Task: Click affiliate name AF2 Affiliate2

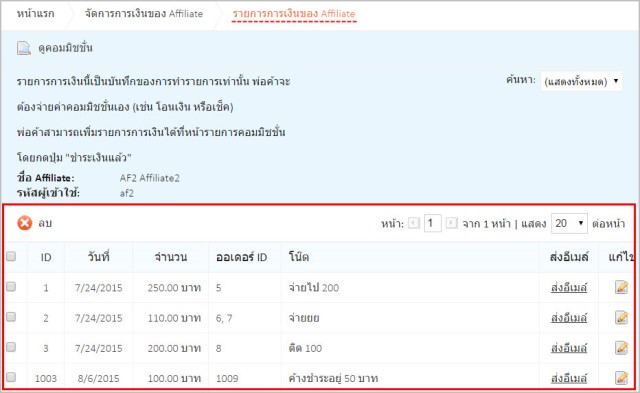Action: point(149,178)
